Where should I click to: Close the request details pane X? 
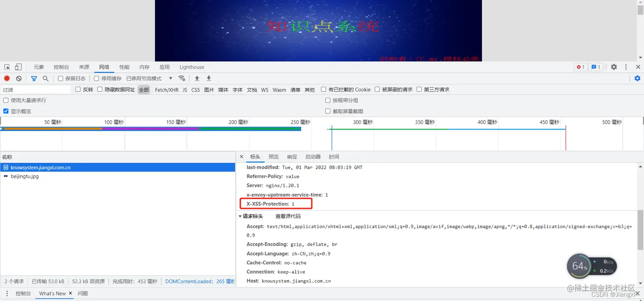pyautogui.click(x=241, y=157)
